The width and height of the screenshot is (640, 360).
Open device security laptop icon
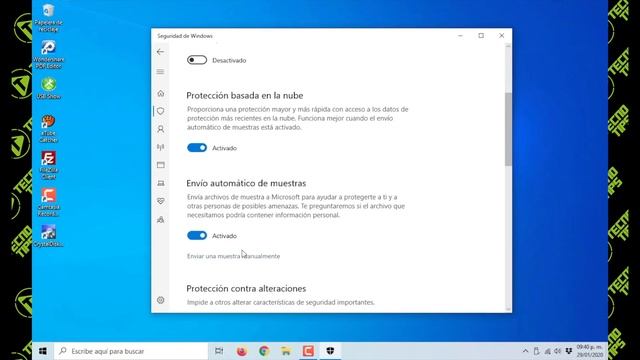(161, 183)
